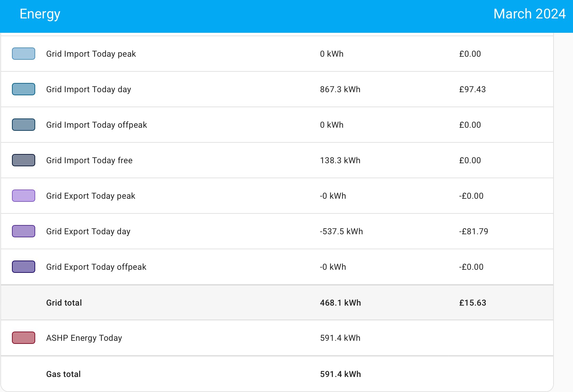
Task: Click the Energy title in header
Action: [x=40, y=14]
